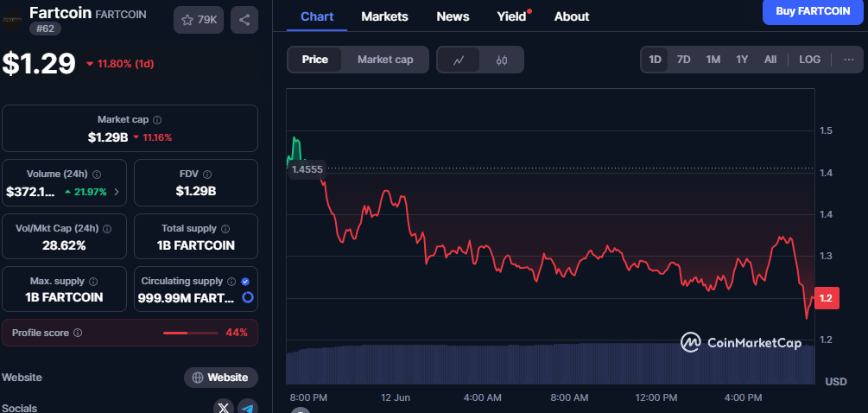This screenshot has height=413, width=868.
Task: Click Total supply value 1B FARTCOIN
Action: tap(196, 245)
